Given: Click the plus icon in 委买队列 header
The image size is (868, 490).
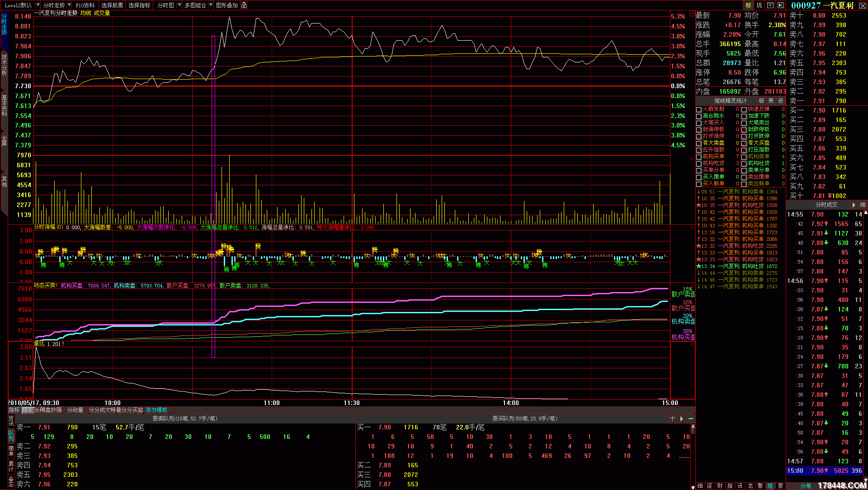Looking at the screenshot, I should pos(673,419).
